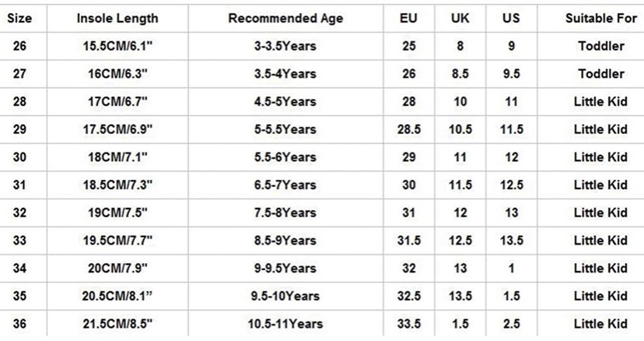Click the 21.5CM/8.5" insole length cell
This screenshot has width=644, height=341.
117,324
